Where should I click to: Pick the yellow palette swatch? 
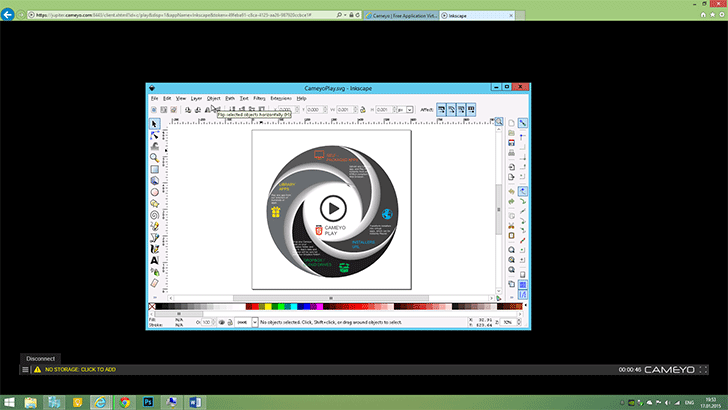click(x=268, y=306)
